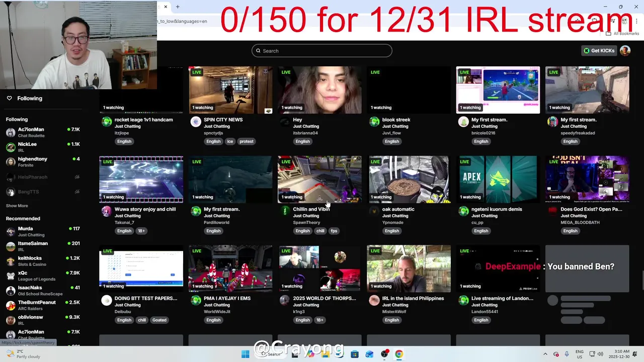Open the 'oak automatic' stream thumbnail
The image size is (644, 362).
point(409,179)
